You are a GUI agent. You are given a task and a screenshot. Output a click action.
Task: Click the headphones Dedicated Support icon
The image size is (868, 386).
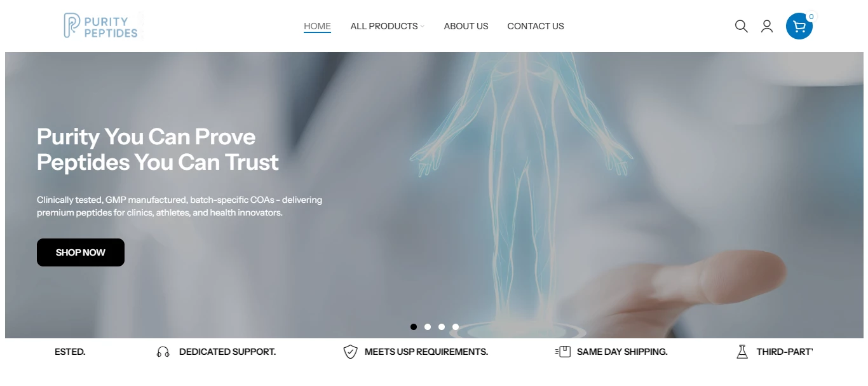163,352
